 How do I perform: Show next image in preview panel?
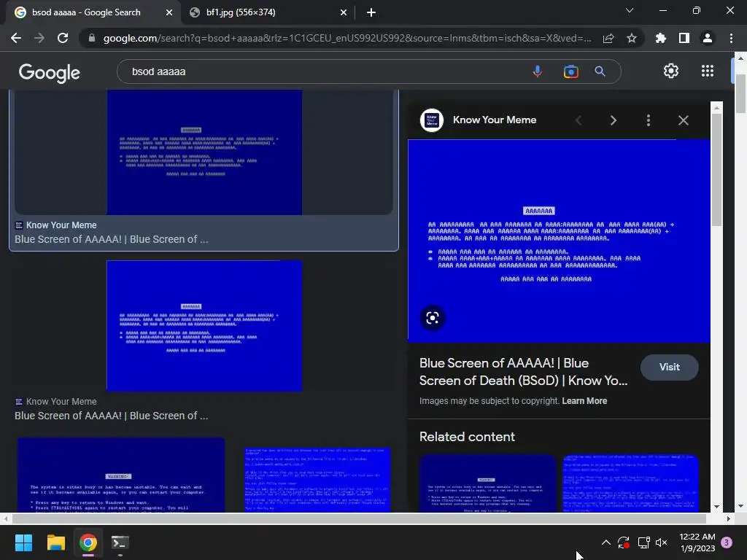click(x=614, y=120)
